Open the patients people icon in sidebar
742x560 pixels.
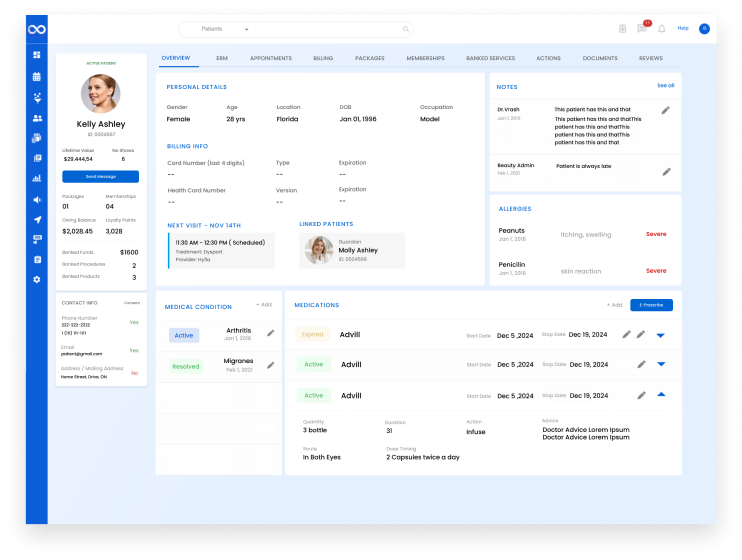click(37, 118)
